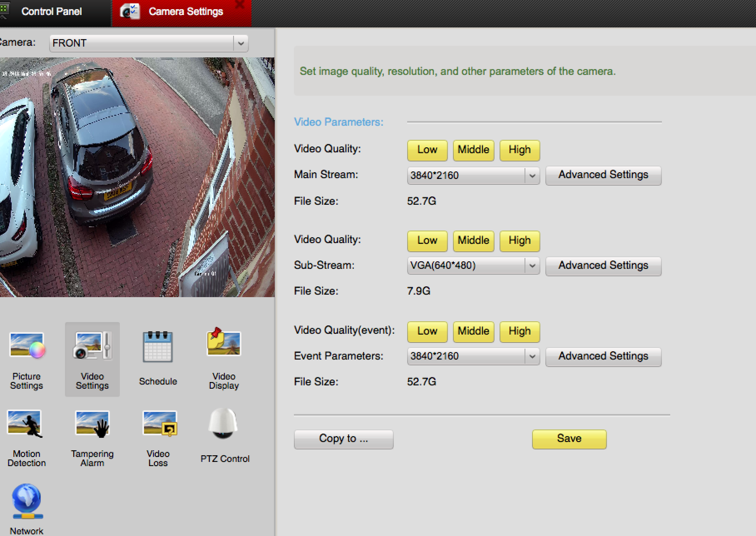Click the FRONT camera preview image
Viewport: 756px width, 536px height.
[137, 177]
